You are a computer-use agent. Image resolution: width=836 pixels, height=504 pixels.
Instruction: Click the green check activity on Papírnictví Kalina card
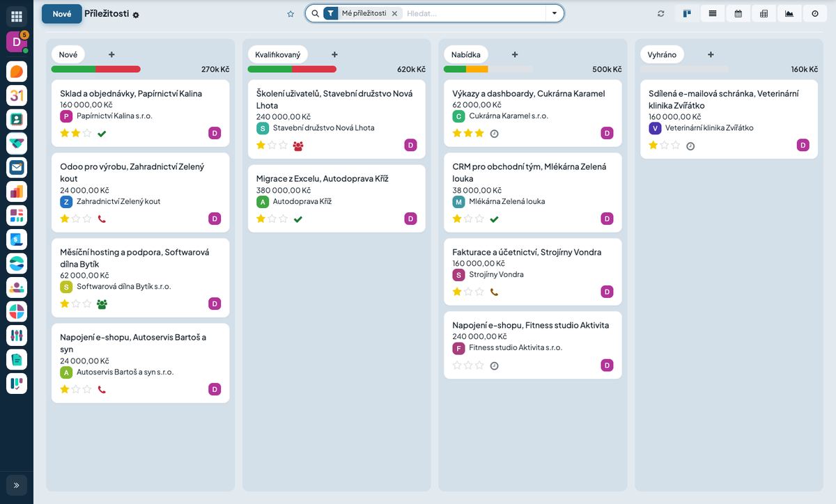pos(102,134)
